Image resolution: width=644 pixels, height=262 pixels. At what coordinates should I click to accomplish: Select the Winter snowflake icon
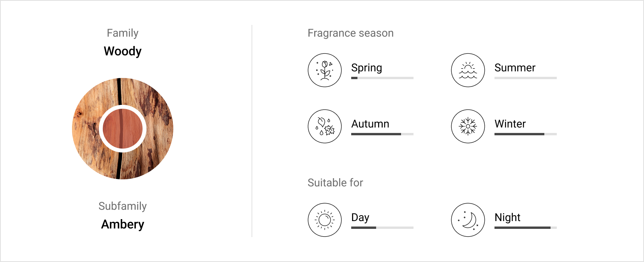click(468, 126)
